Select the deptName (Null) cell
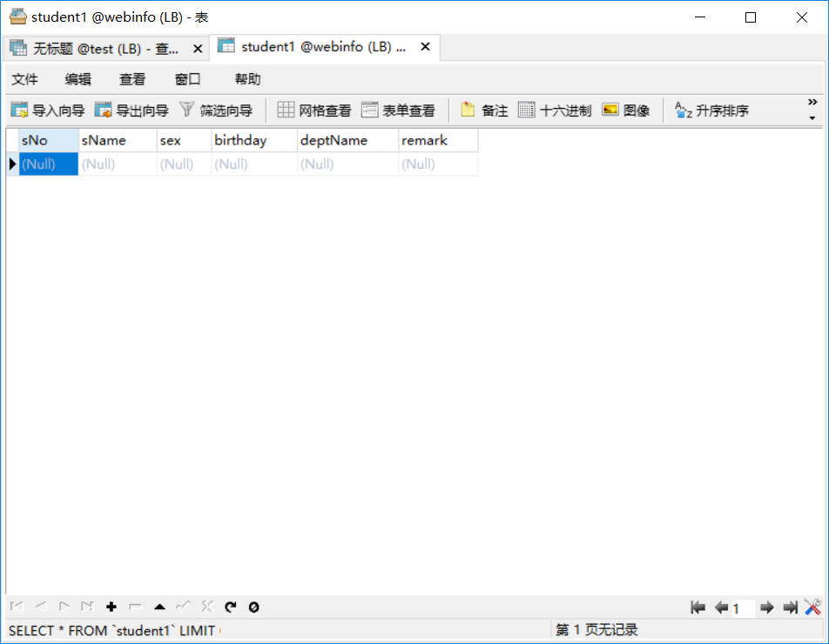The image size is (829, 644). (x=348, y=164)
